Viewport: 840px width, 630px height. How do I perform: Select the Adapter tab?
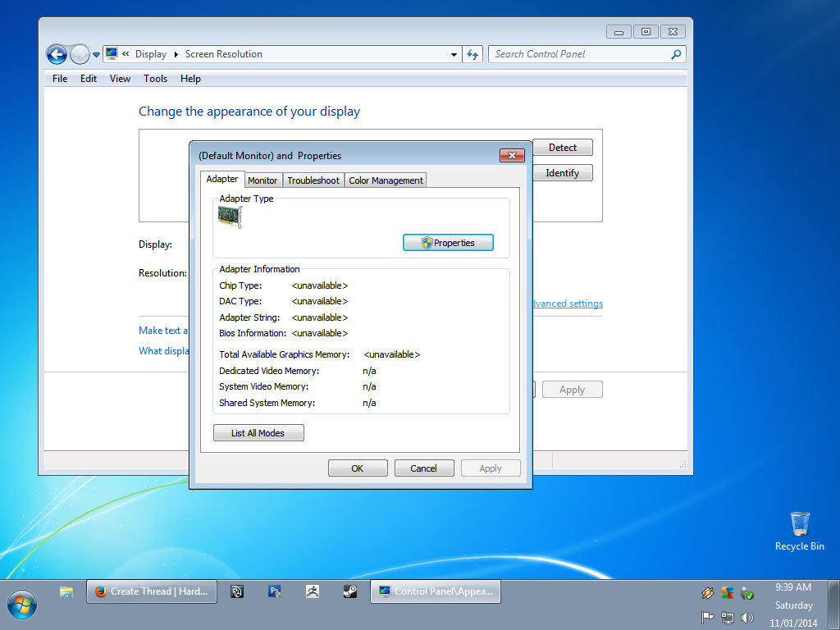point(222,179)
